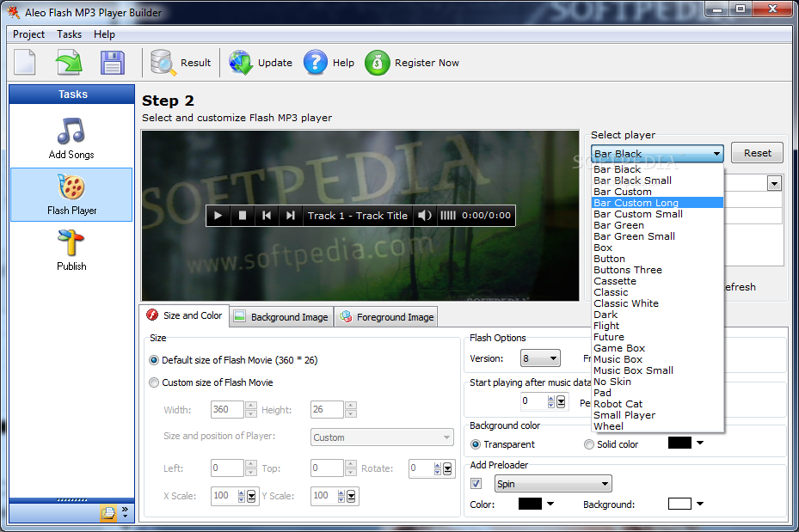
Task: Click the New Project blank page icon
Action: [x=24, y=62]
